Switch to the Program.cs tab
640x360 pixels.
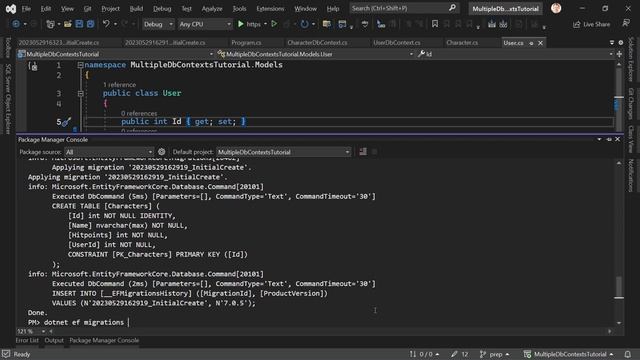[x=246, y=42]
